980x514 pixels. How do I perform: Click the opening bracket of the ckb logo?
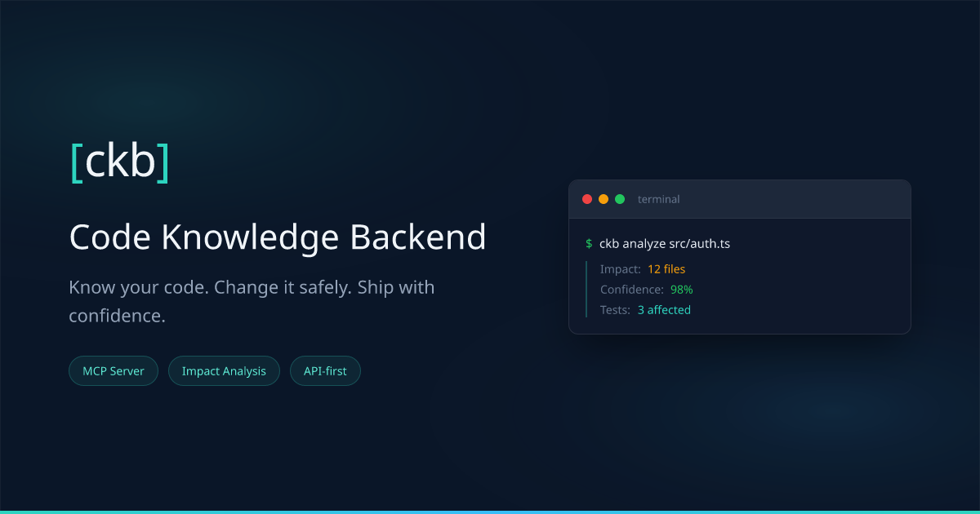point(75,161)
